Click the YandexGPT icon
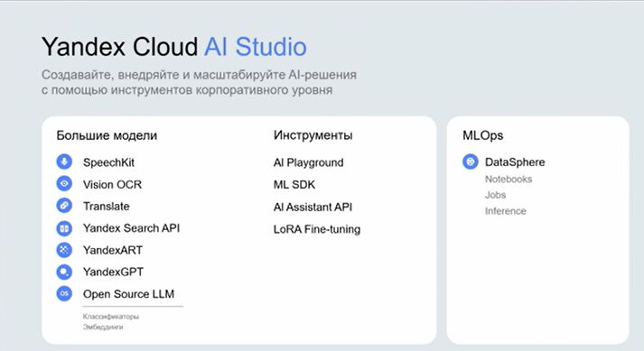 tap(64, 272)
